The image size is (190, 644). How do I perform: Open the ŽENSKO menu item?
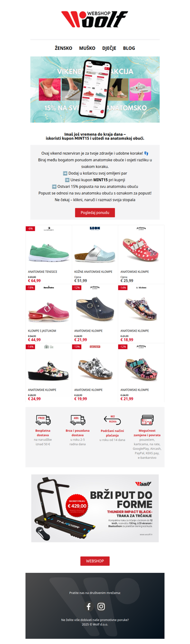coord(64,48)
